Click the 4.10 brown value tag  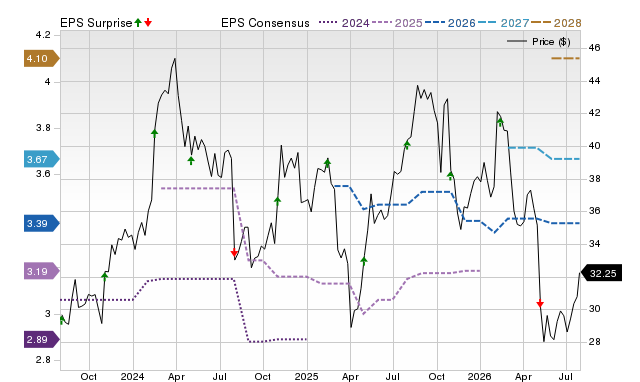tap(41, 59)
